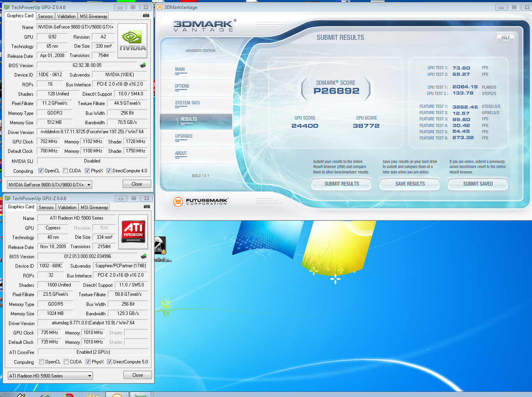Screen dimensions: 532x397
Task: Click the SAVE RESULTS button
Action: tap(410, 184)
